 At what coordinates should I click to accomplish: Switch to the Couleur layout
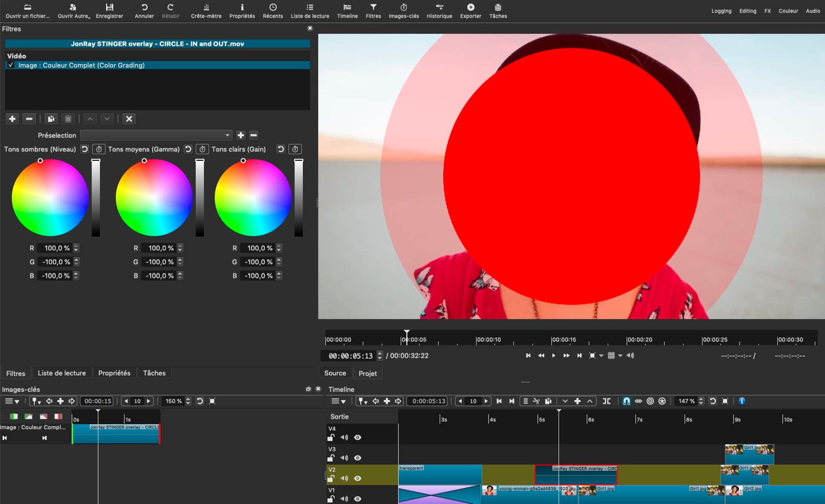coord(788,11)
